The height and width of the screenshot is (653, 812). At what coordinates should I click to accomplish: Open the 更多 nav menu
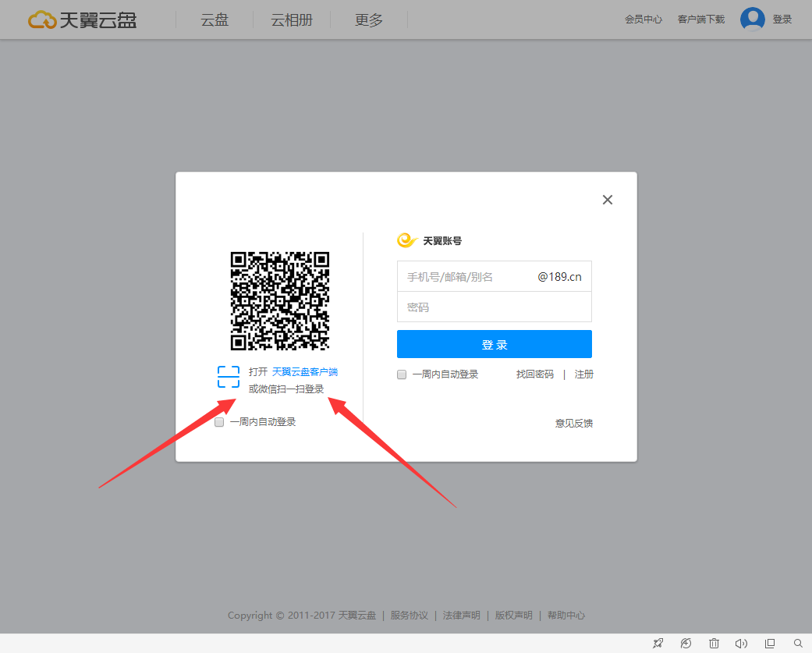(x=369, y=20)
